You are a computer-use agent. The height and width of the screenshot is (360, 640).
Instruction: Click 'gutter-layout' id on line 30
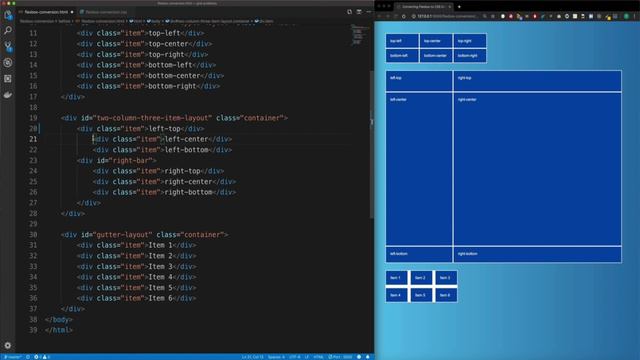tap(122, 235)
